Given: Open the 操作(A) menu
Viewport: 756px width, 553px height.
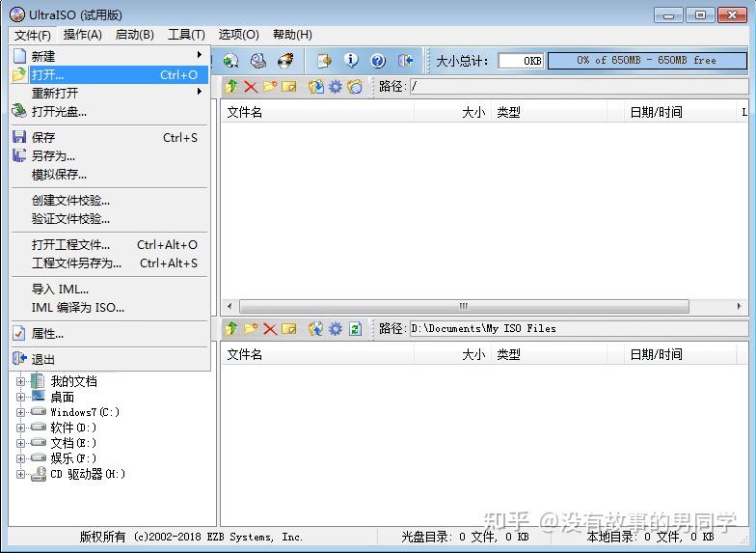Looking at the screenshot, I should 83,35.
